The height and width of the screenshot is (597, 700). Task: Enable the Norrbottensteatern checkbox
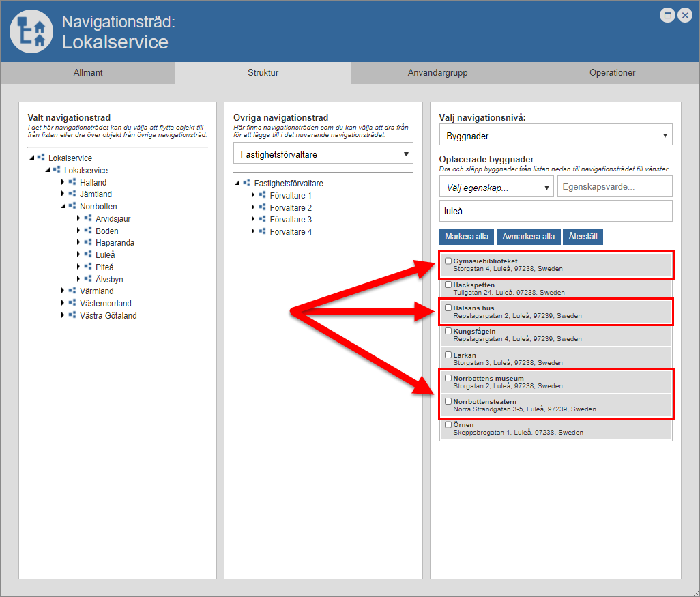pyautogui.click(x=448, y=401)
